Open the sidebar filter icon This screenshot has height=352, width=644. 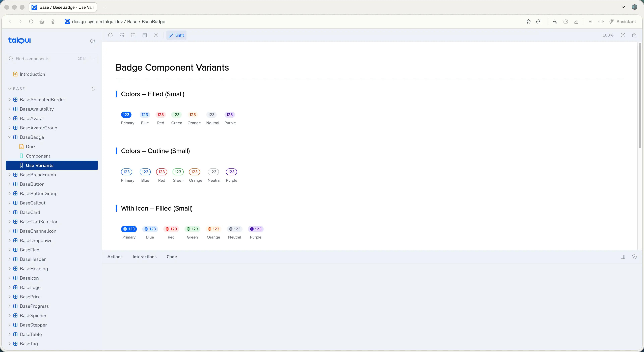coord(93,59)
